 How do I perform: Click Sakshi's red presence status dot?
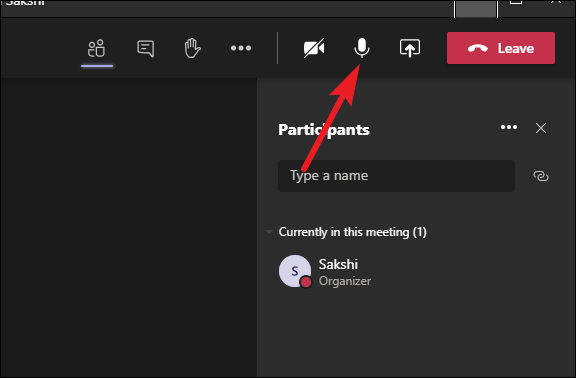click(306, 282)
